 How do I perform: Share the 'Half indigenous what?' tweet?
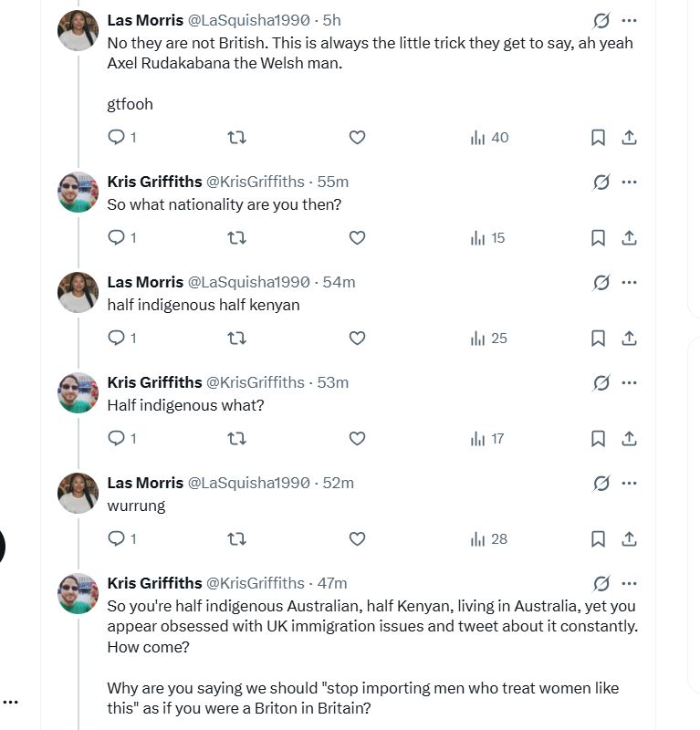tap(629, 439)
